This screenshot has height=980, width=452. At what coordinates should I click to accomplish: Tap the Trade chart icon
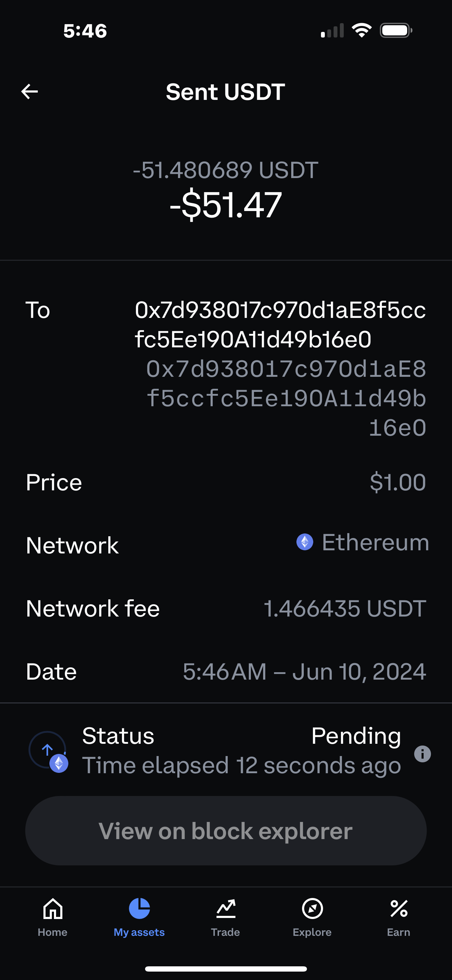tap(226, 908)
